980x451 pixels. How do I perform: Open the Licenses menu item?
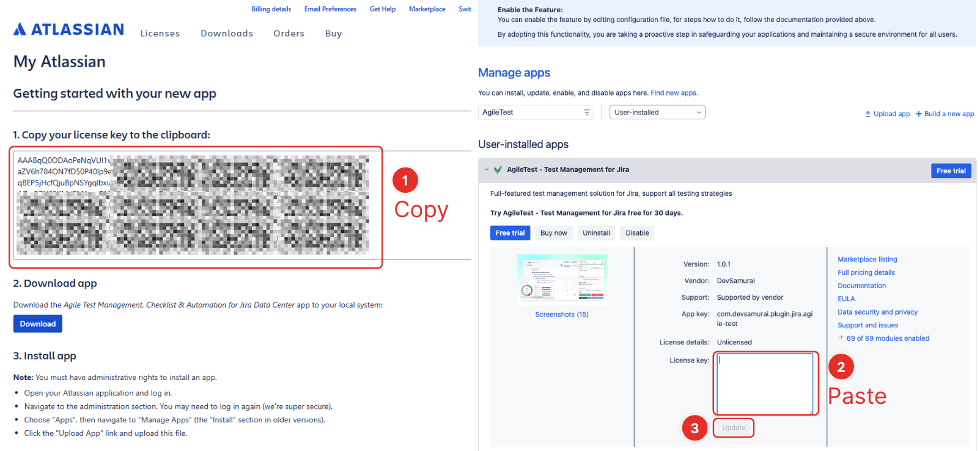pyautogui.click(x=160, y=34)
